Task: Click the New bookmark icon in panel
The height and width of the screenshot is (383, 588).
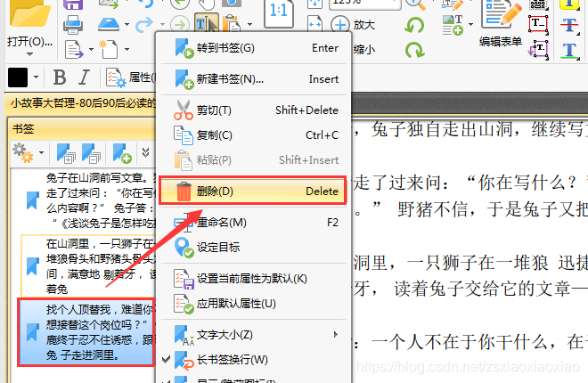Action: point(122,153)
